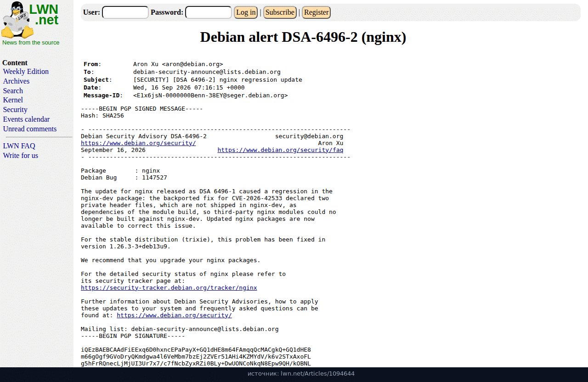Click the Date value Wed, 16 Sep 2026

tap(189, 88)
